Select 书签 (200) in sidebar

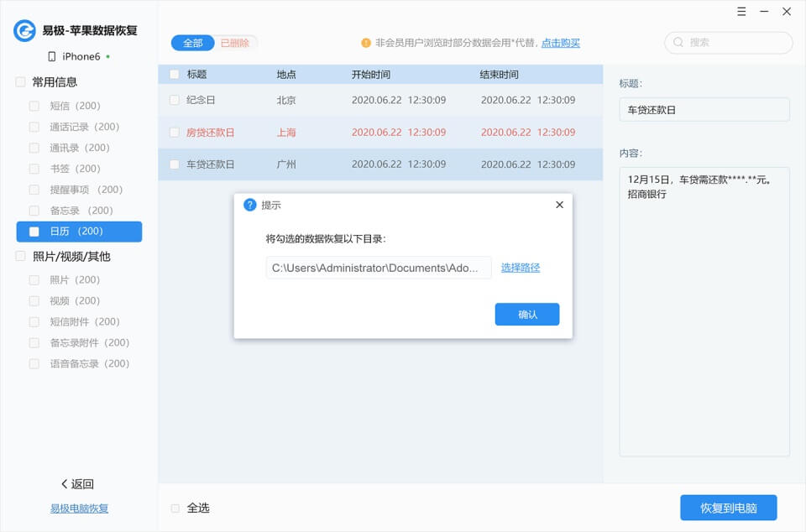(x=75, y=169)
